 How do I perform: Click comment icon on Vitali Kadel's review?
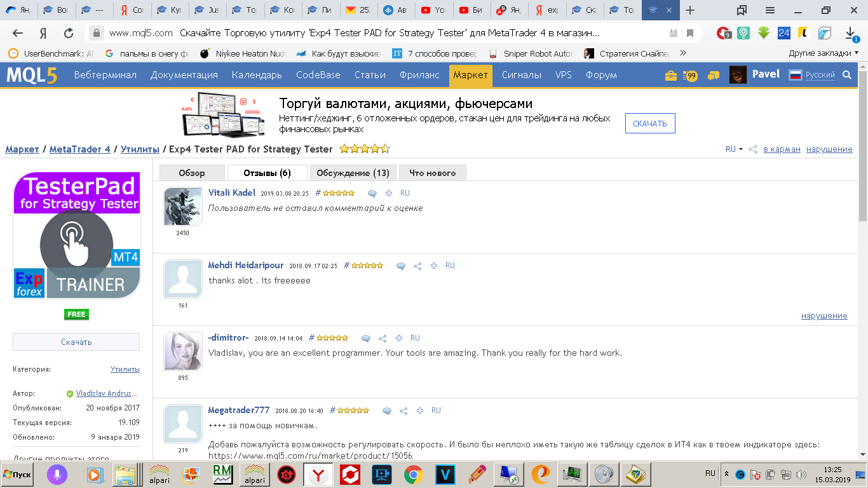click(x=372, y=193)
